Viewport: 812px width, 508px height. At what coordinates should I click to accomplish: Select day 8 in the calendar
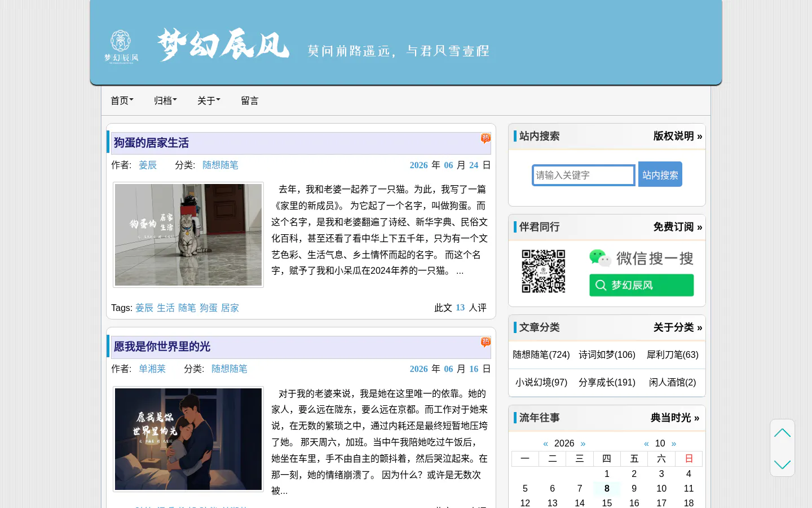[x=607, y=488]
